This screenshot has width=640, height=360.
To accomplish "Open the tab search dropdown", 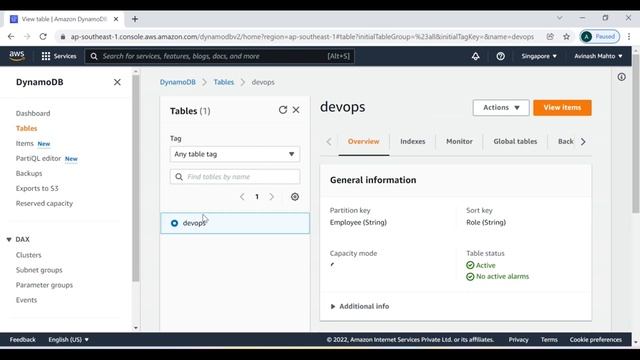I will [560, 18].
